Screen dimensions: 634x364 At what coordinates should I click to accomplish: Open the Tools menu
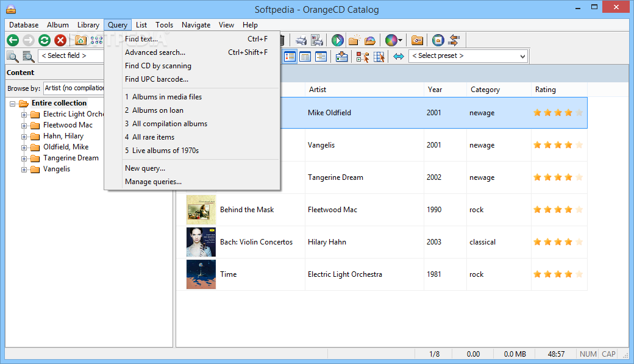164,25
